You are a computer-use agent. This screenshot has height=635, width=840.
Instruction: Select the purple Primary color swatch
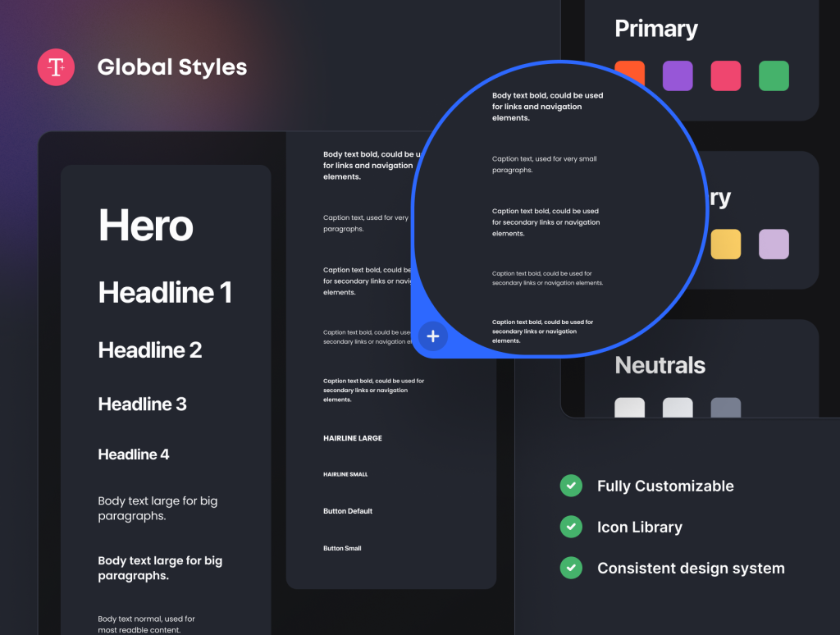678,76
